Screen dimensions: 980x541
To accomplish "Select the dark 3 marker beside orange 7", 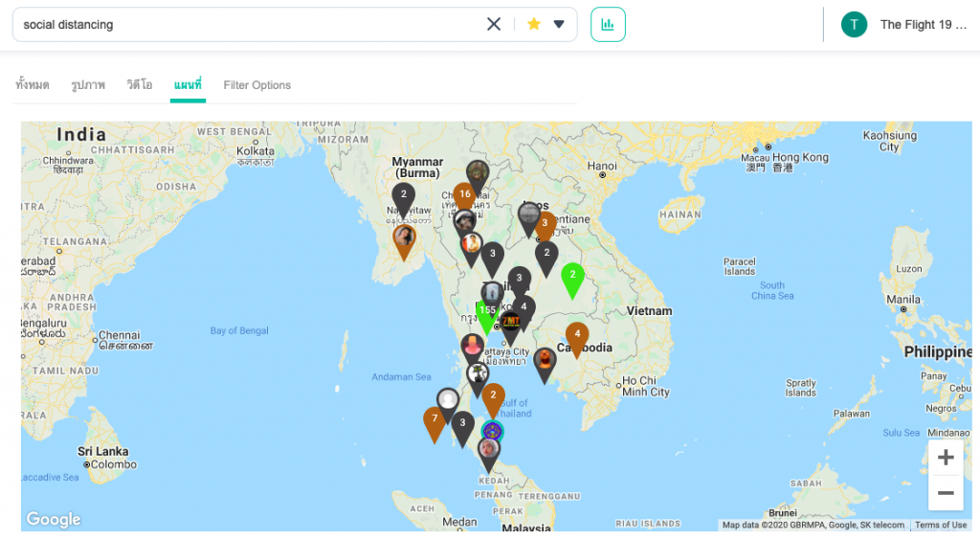I will coord(462,428).
